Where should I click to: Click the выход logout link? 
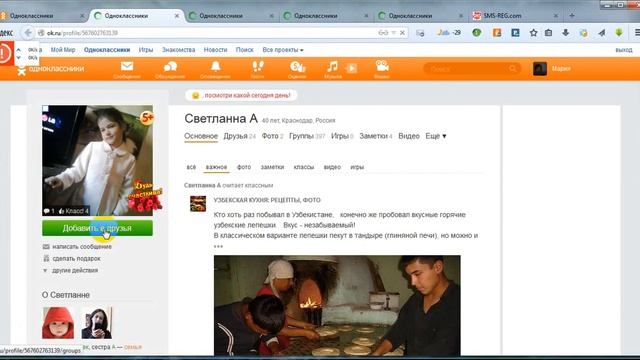coord(624,50)
